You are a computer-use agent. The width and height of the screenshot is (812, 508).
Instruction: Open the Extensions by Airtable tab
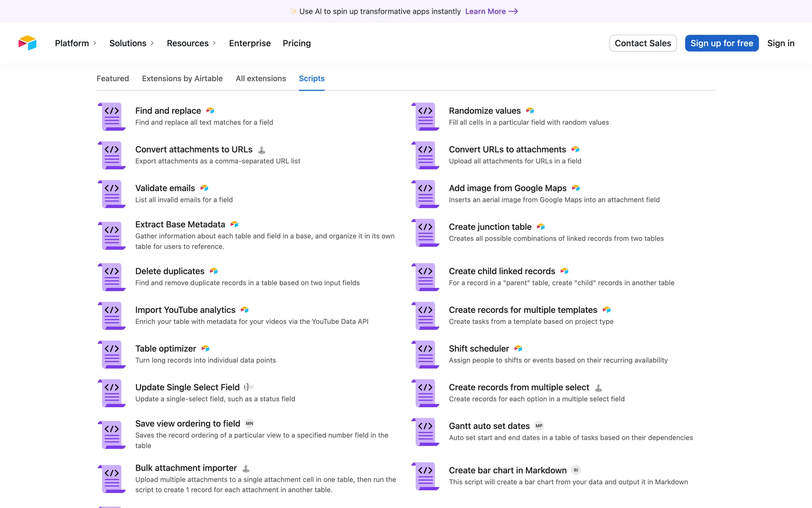coord(182,78)
